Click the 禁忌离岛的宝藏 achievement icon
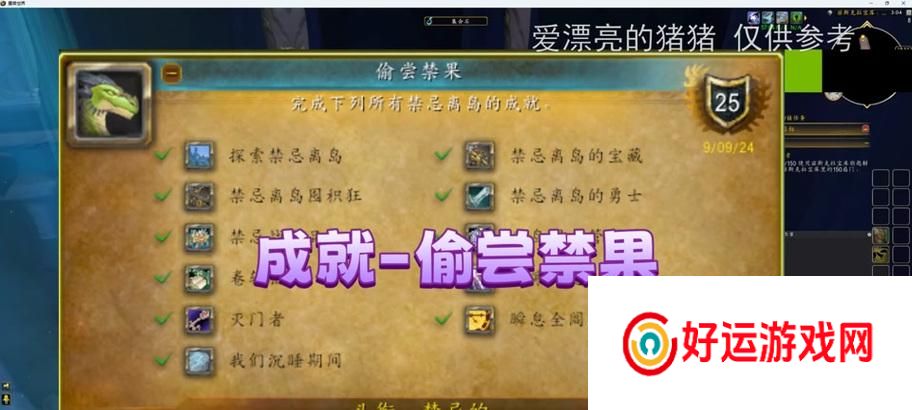Screen dimensions: 912x410 479,155
